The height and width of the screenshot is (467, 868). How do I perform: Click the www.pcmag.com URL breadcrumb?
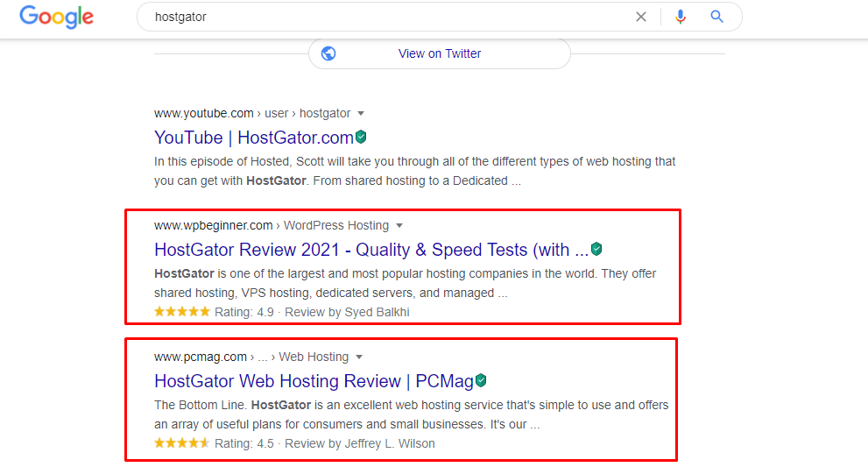coord(200,357)
